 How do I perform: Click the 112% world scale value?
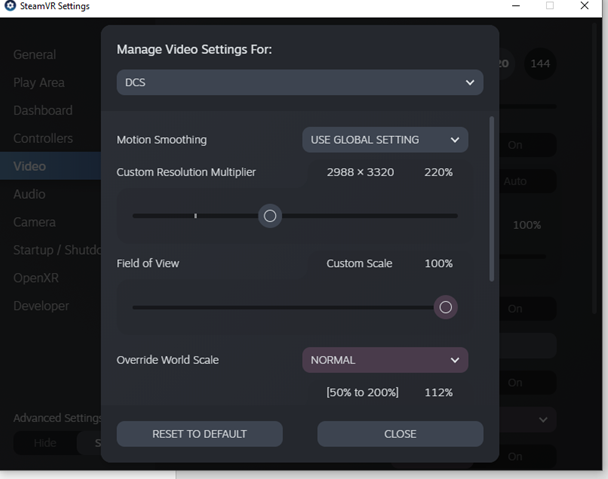pos(439,393)
